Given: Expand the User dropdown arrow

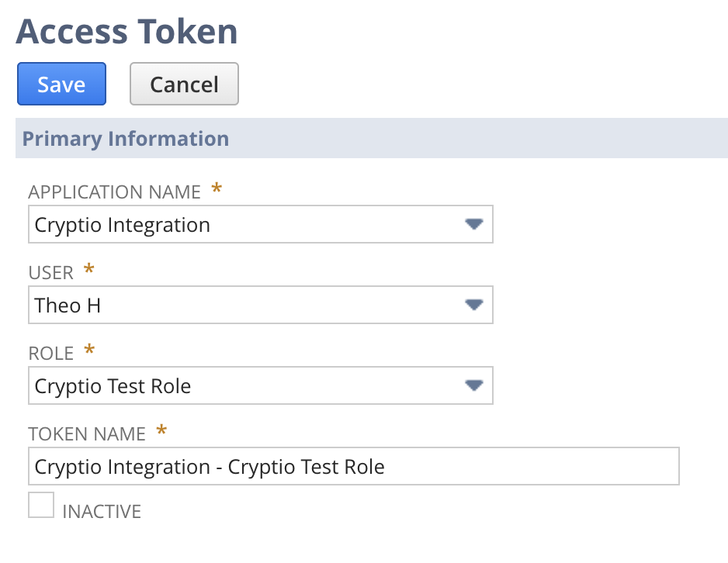Looking at the screenshot, I should (473, 305).
